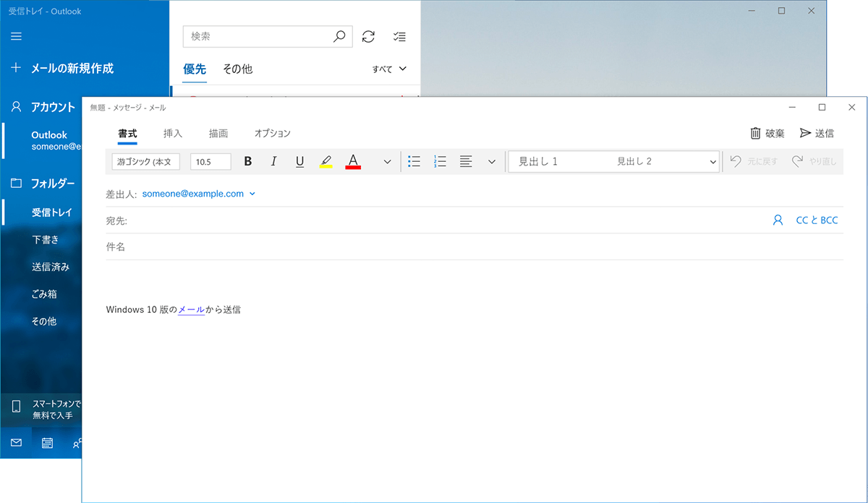Apply the red font color
The image size is (868, 503).
[x=353, y=161]
